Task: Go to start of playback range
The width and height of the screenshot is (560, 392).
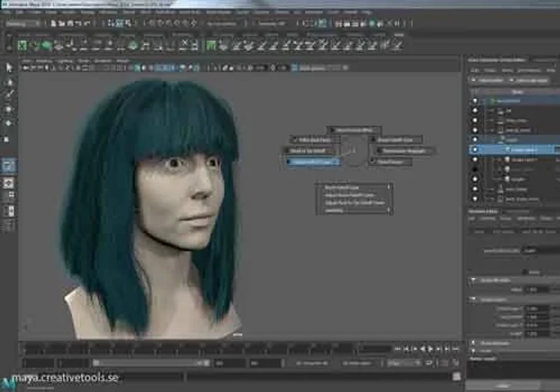Action: point(398,349)
